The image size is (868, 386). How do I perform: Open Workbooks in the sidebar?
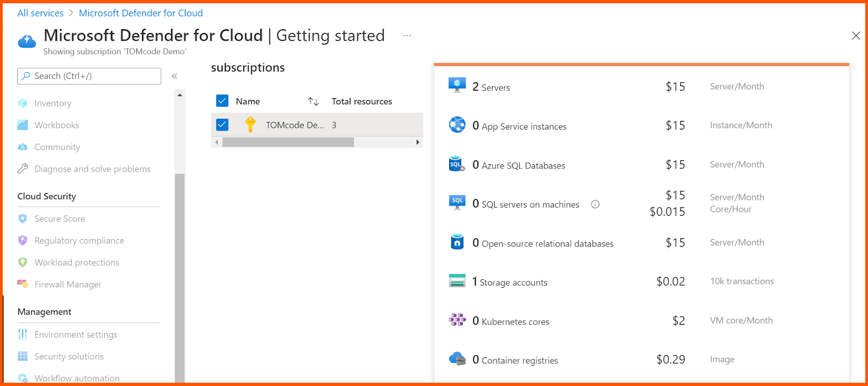coord(56,125)
